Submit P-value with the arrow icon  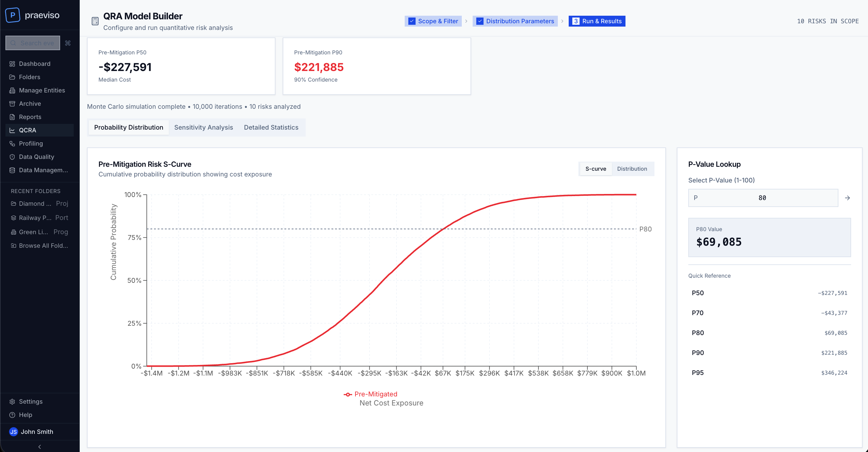[847, 198]
